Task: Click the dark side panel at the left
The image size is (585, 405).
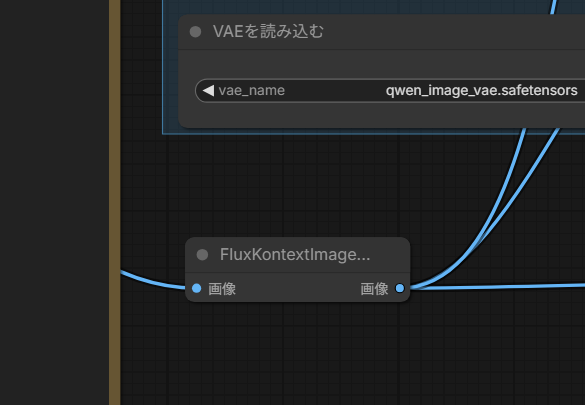Action: pos(54,202)
